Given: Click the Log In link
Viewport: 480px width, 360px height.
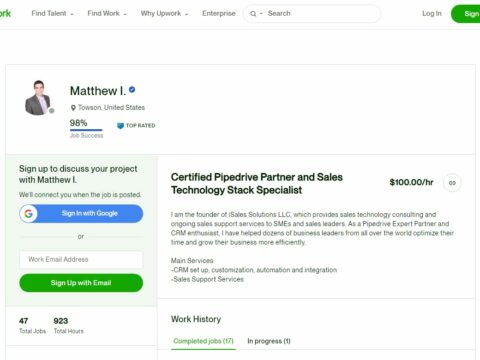Looking at the screenshot, I should coord(432,13).
